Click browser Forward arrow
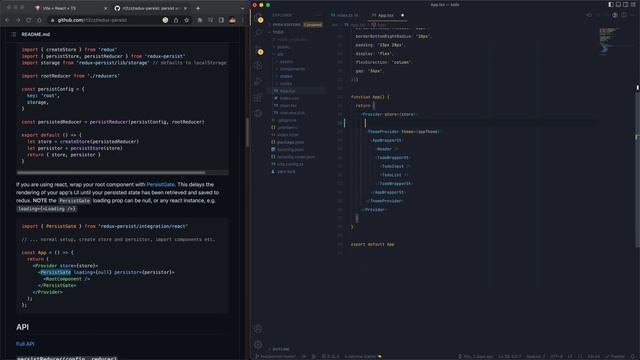 pyautogui.click(x=18, y=20)
